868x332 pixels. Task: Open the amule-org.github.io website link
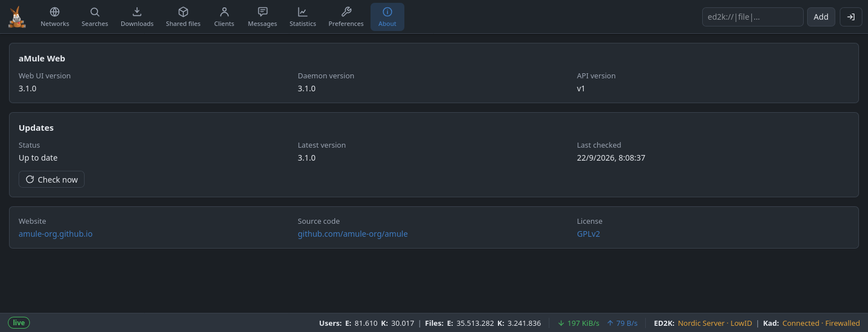pos(55,234)
